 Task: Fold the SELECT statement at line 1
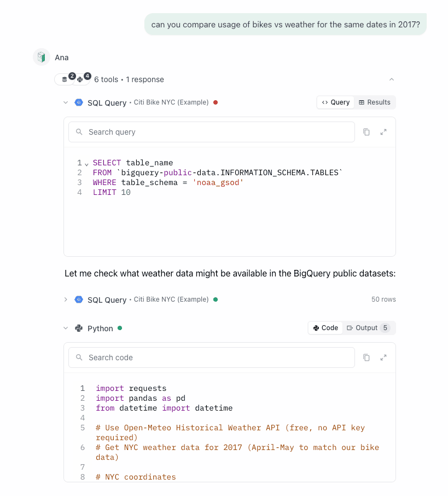[x=86, y=164]
